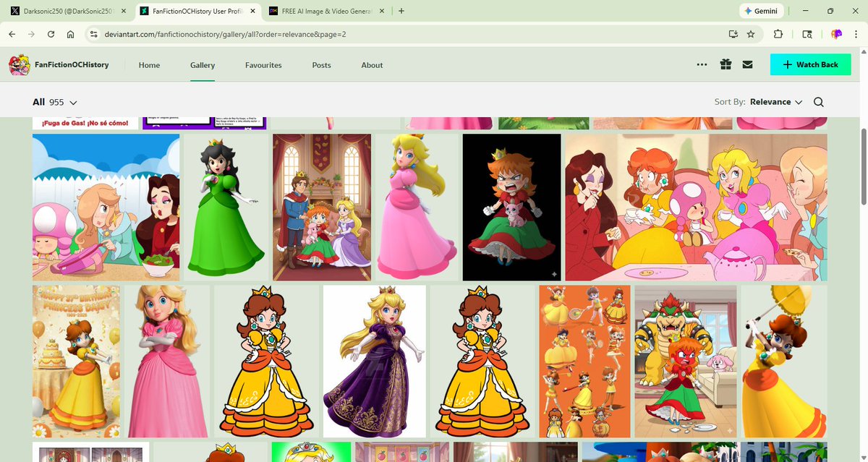Go to the profile Home section
The height and width of the screenshot is (462, 868).
(149, 65)
